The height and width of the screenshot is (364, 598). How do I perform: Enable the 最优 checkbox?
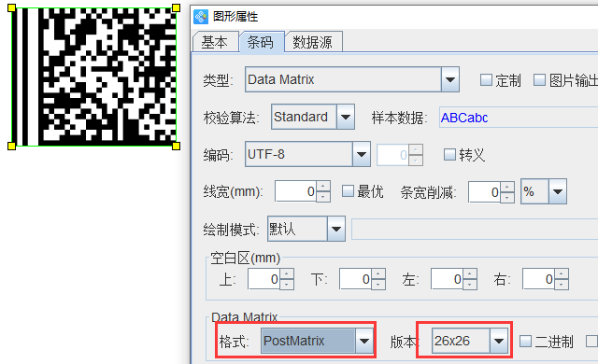(x=348, y=191)
